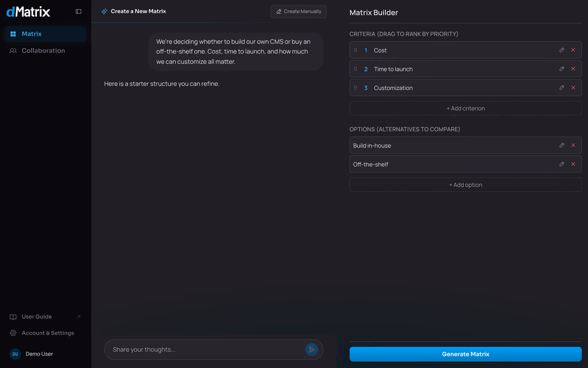This screenshot has height=368, width=588.
Task: Edit the Cost criterion pencil icon
Action: [562, 50]
